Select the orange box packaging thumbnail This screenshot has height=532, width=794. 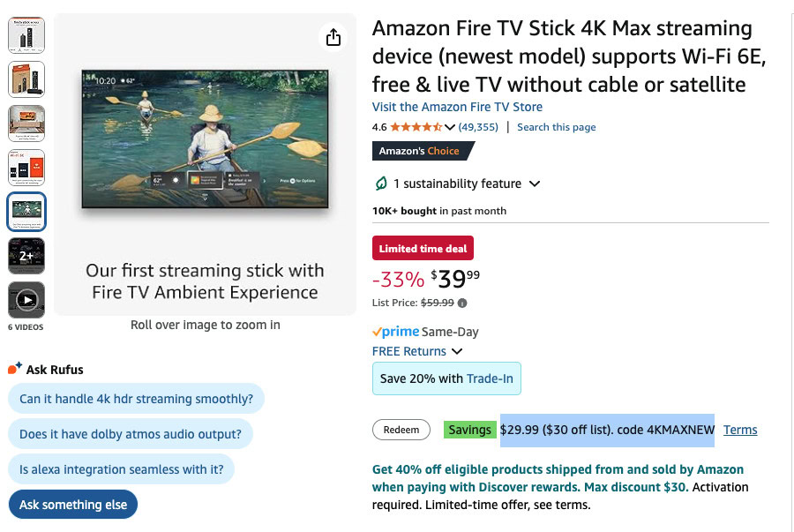click(x=26, y=79)
